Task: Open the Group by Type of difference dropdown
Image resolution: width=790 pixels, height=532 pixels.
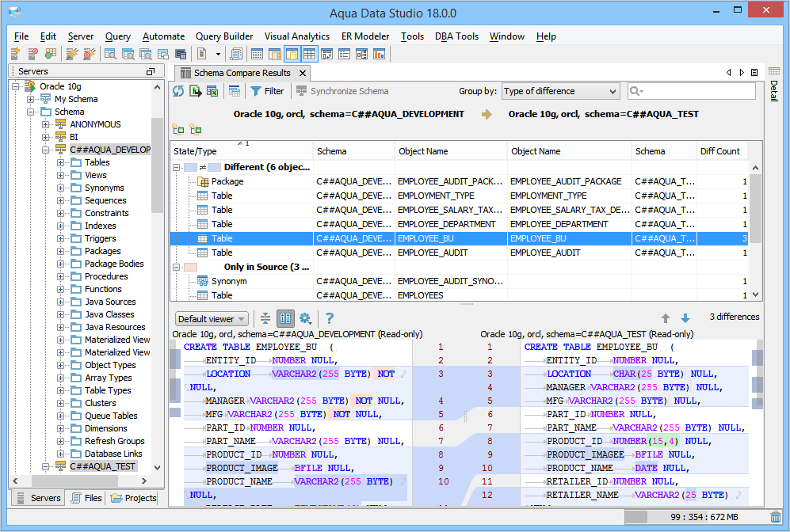Action: (561, 91)
